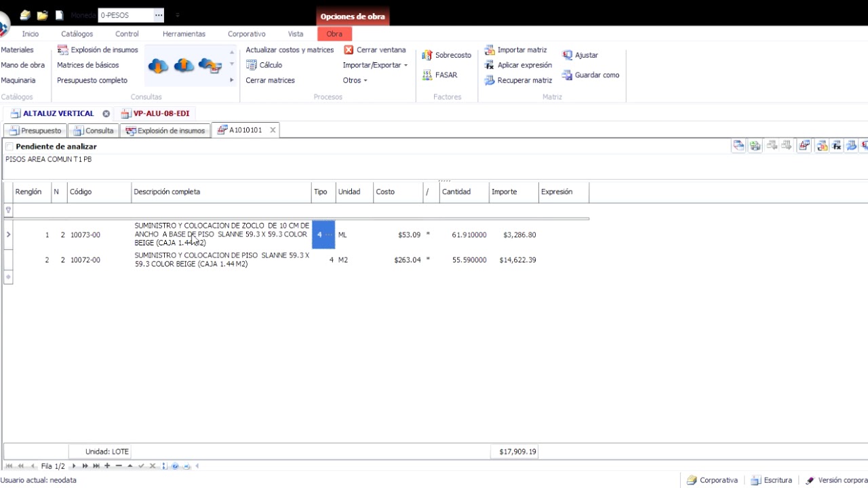Open Matrices de básicos

click(87, 65)
